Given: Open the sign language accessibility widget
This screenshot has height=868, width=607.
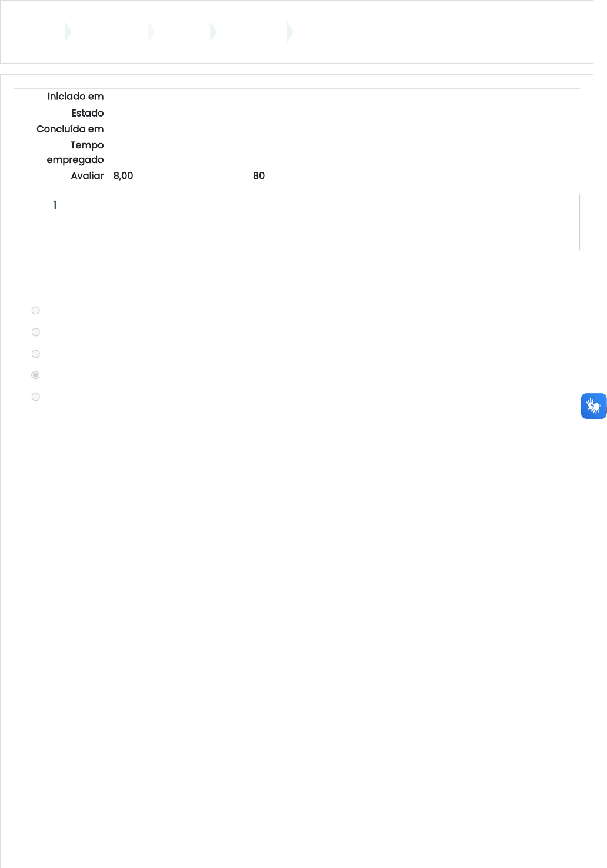Looking at the screenshot, I should coord(593,406).
